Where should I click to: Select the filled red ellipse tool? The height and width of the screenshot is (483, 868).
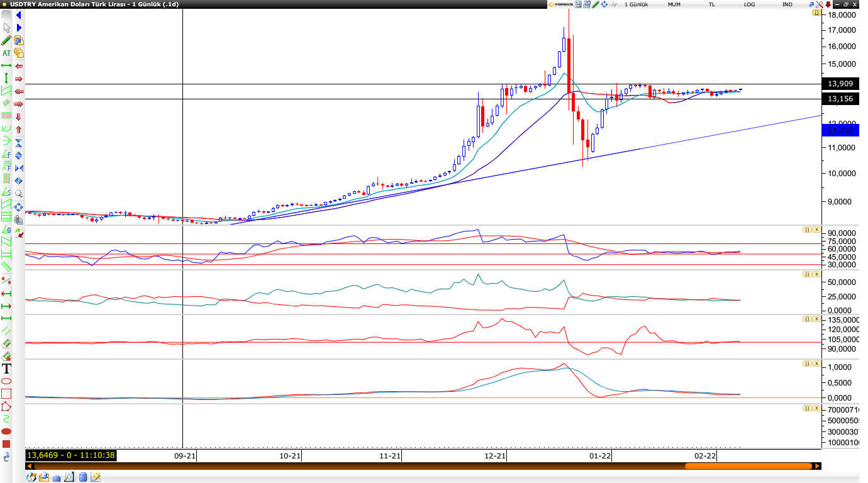[6, 431]
